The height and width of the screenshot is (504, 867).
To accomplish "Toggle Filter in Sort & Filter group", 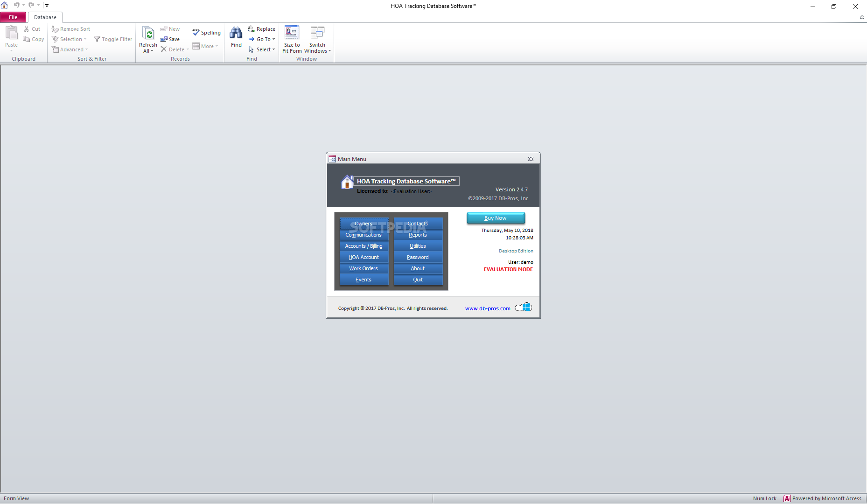I will [x=113, y=39].
